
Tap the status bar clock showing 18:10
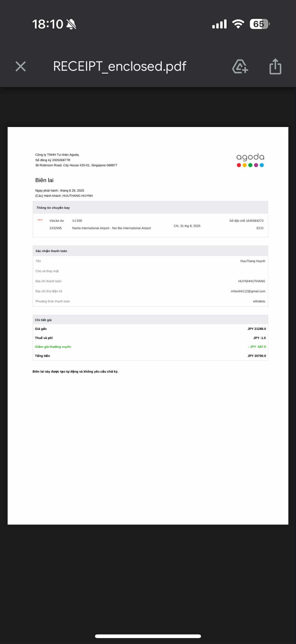[x=47, y=24]
